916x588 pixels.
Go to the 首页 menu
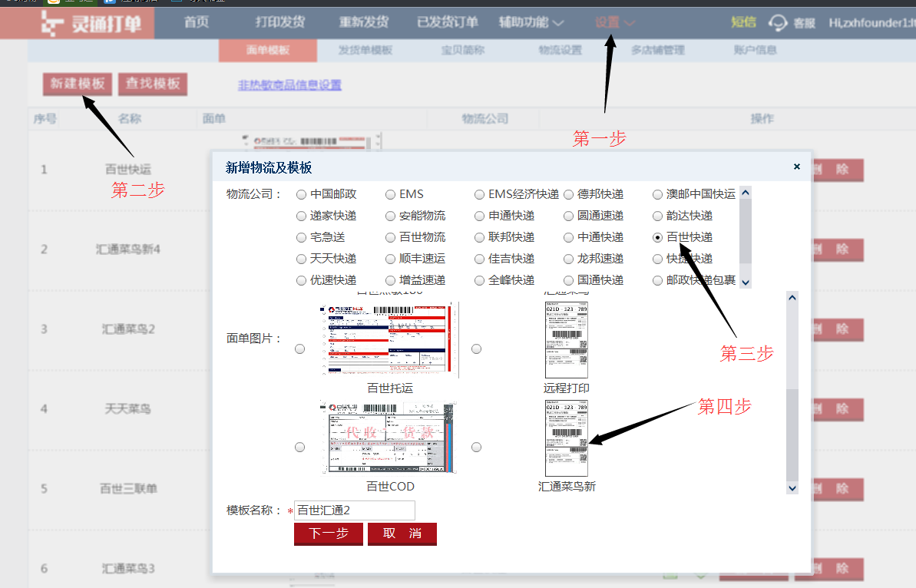pyautogui.click(x=197, y=23)
